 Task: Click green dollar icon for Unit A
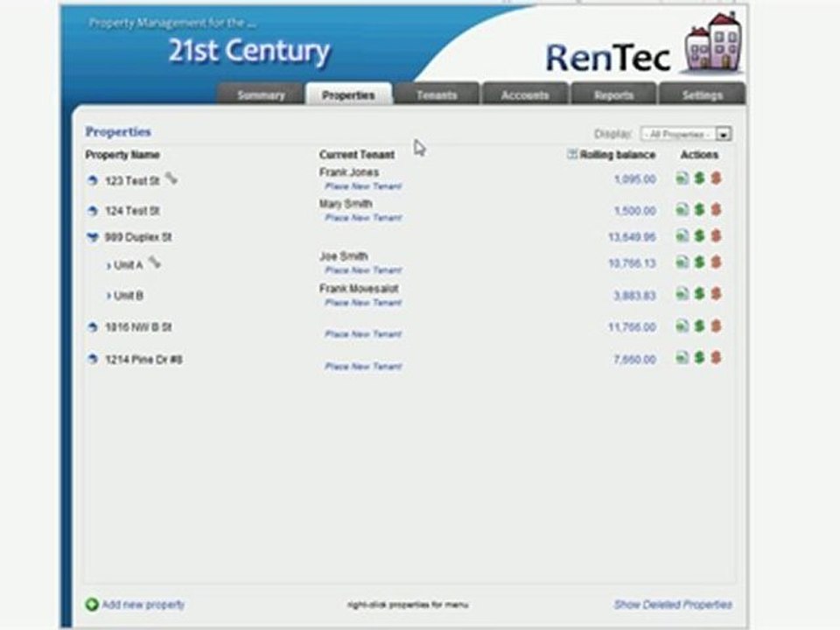pyautogui.click(x=699, y=262)
